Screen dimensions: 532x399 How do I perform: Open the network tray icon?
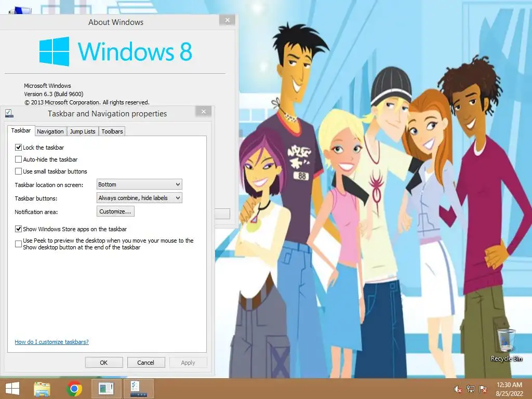pyautogui.click(x=471, y=389)
